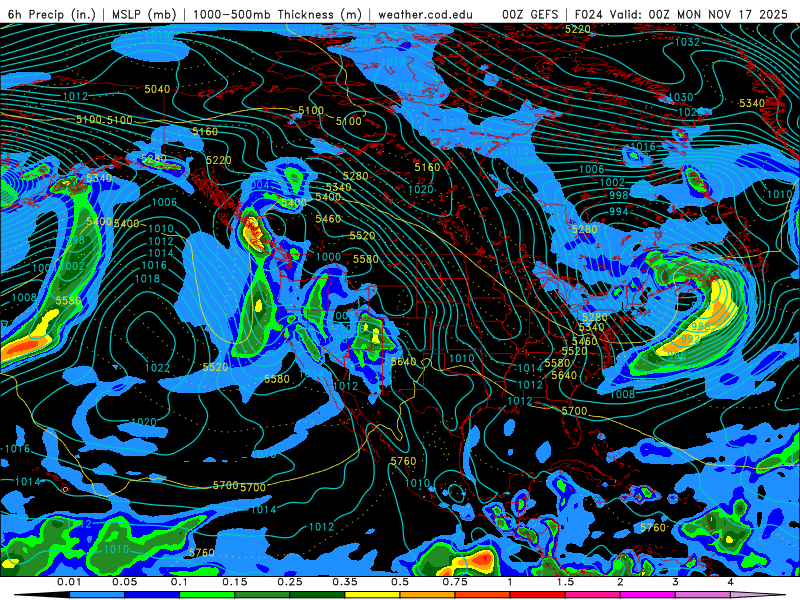Click the 992 isobar label

690,339
